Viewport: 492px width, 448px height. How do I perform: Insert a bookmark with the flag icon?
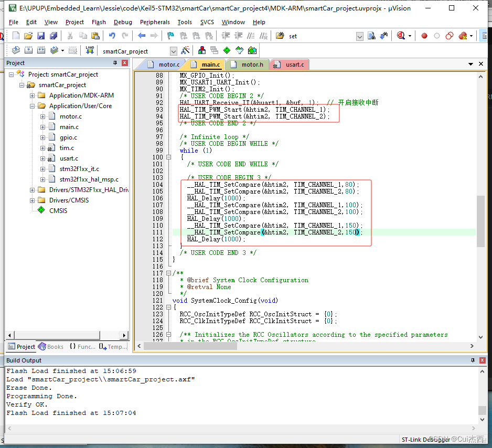[170, 36]
